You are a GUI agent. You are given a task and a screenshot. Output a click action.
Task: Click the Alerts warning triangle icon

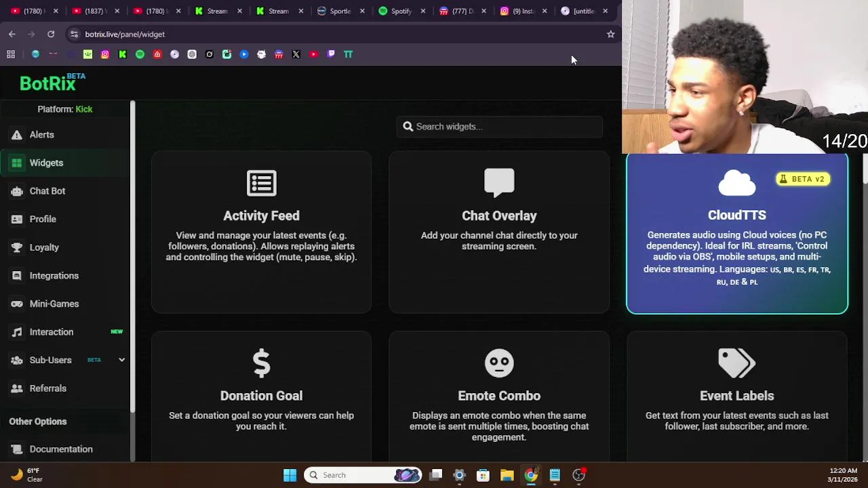(16, 135)
